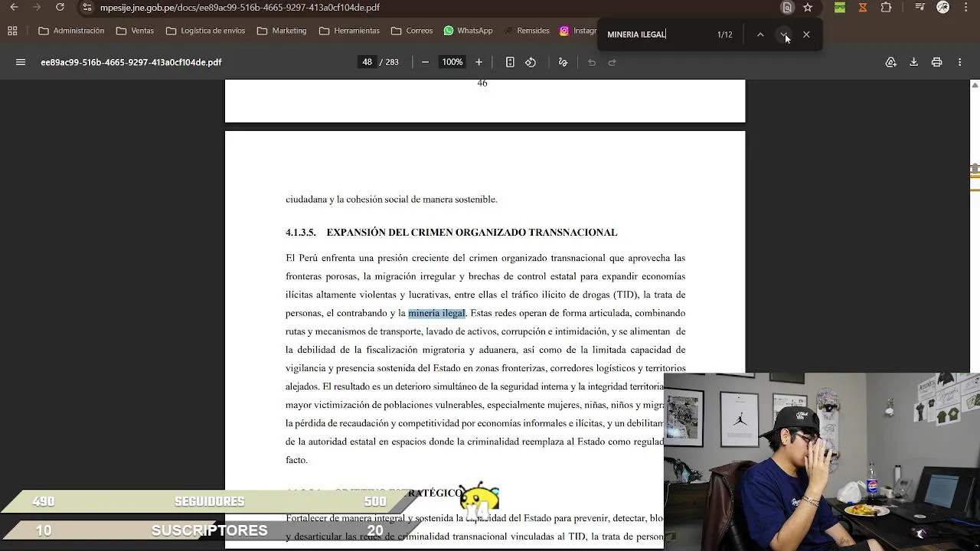Image resolution: width=980 pixels, height=551 pixels.
Task: Redo the annotation
Action: pyautogui.click(x=612, y=62)
